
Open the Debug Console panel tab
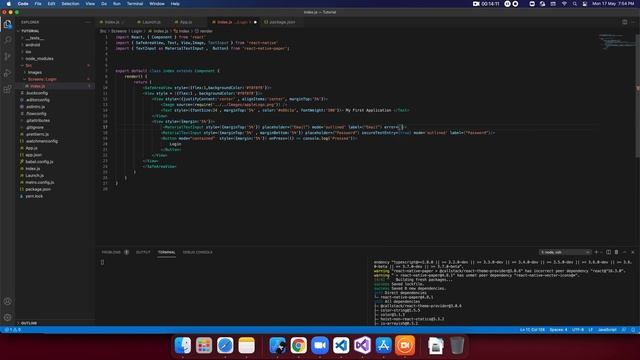[197, 252]
